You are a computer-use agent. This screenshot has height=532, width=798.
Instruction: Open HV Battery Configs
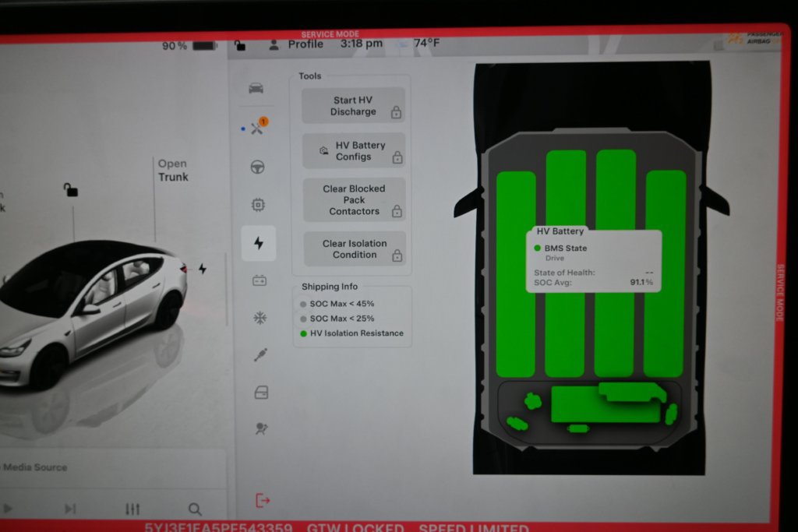(355, 151)
